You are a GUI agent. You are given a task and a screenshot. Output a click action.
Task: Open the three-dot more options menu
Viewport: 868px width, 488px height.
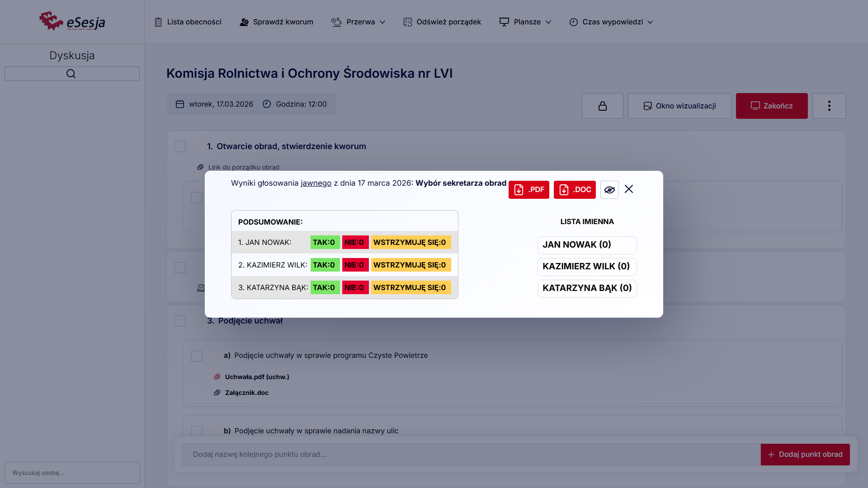pos(829,106)
